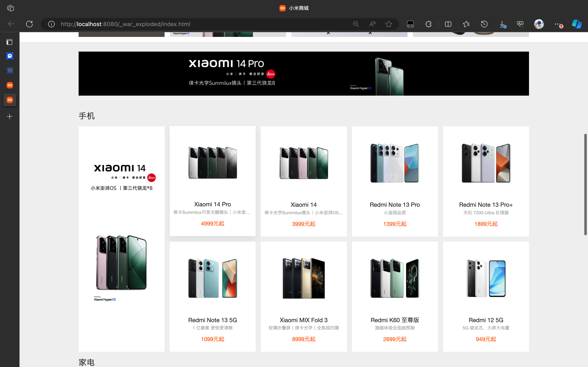Image resolution: width=588 pixels, height=367 pixels.
Task: Open the user profile avatar menu
Action: 539,24
